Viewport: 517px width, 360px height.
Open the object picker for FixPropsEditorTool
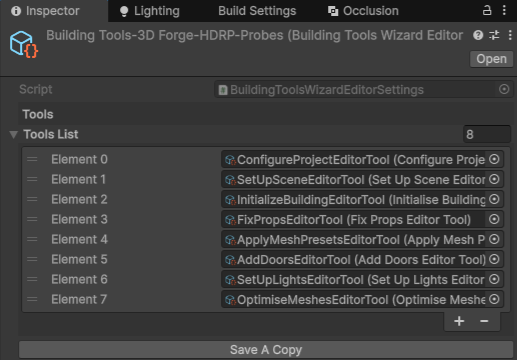(494, 219)
